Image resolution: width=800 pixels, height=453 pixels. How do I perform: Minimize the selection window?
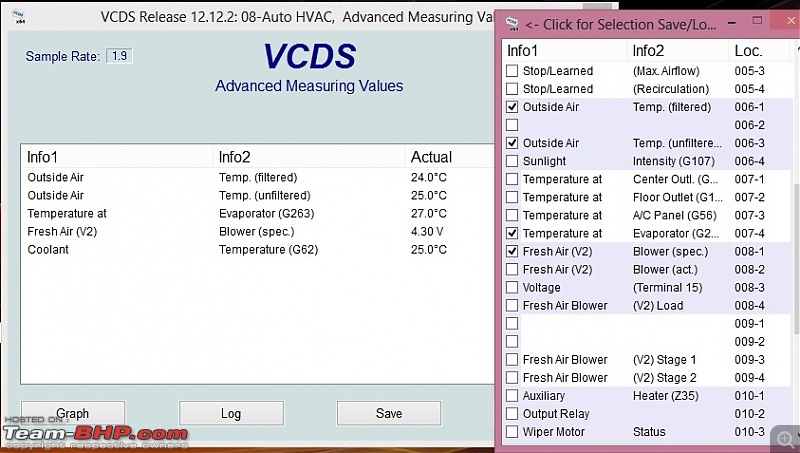[732, 23]
